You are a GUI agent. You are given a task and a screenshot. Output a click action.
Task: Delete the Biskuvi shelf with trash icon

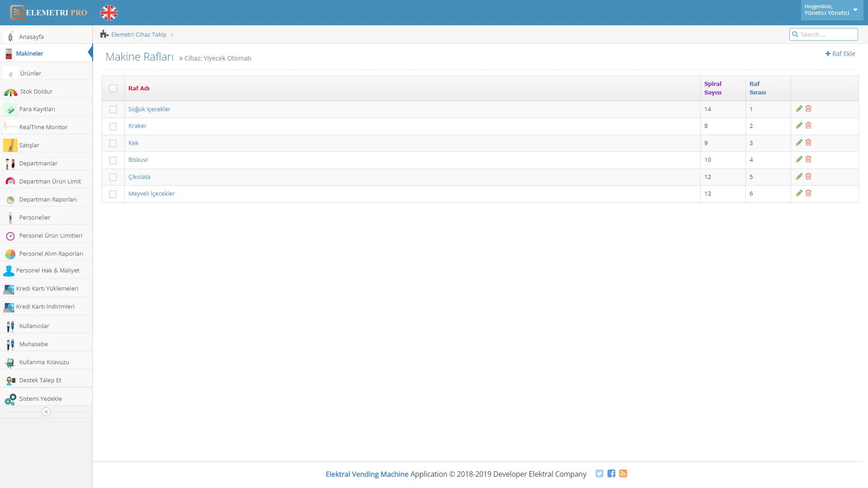coord(808,159)
